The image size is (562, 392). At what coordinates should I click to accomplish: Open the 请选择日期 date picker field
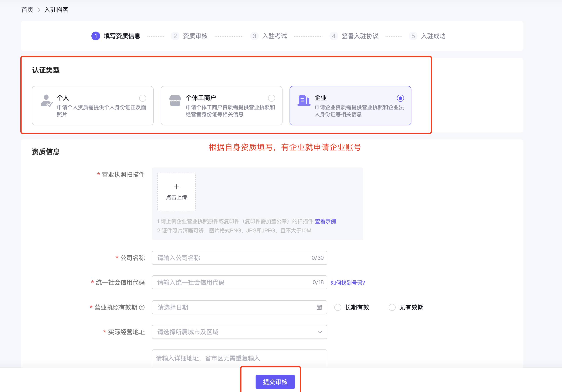[239, 307]
